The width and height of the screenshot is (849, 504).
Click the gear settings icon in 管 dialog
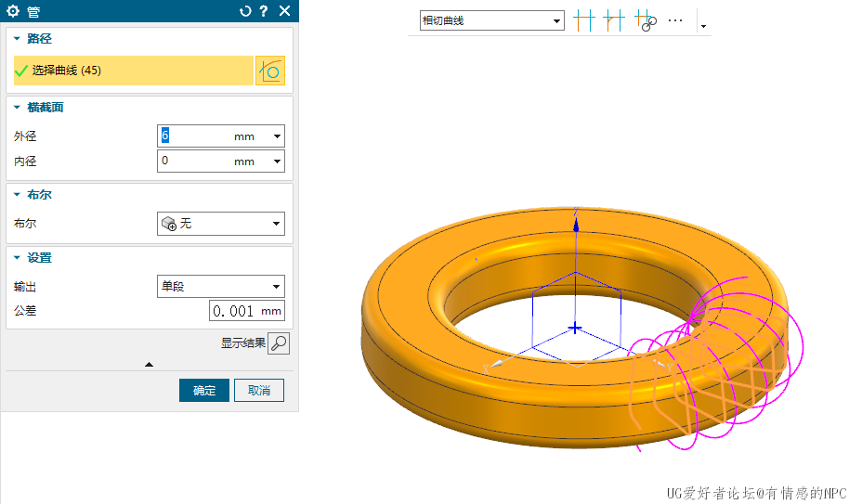click(x=13, y=11)
